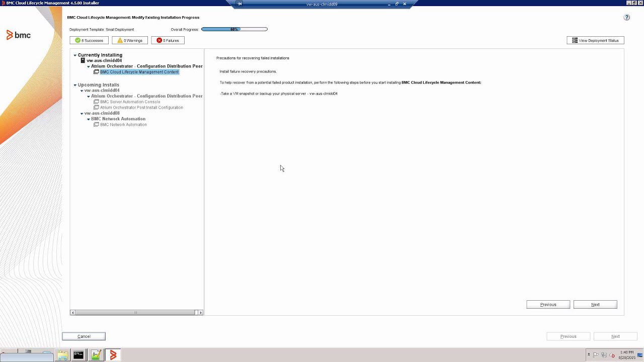Click the Atrium Orchestrator Post Install Configuration icon
The height and width of the screenshot is (362, 644).
coord(97,108)
